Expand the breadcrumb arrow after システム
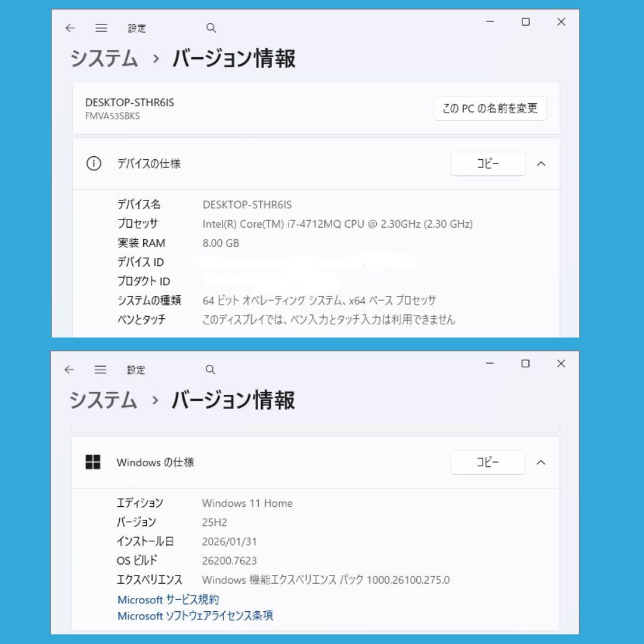The image size is (644, 644). click(x=156, y=59)
